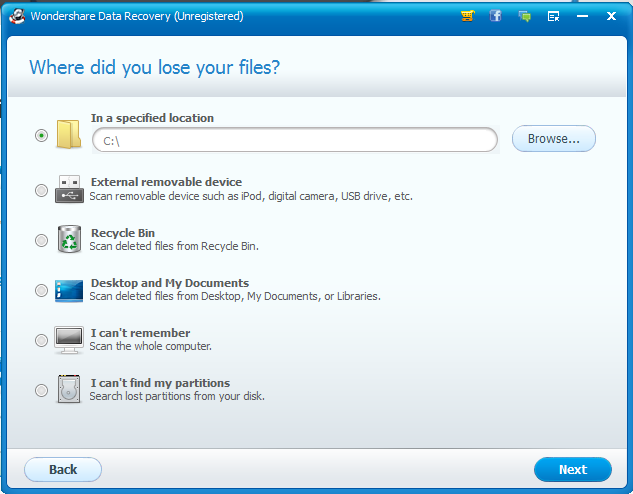The image size is (633, 494).
Task: Click the hard disk partitions icon
Action: tap(69, 390)
